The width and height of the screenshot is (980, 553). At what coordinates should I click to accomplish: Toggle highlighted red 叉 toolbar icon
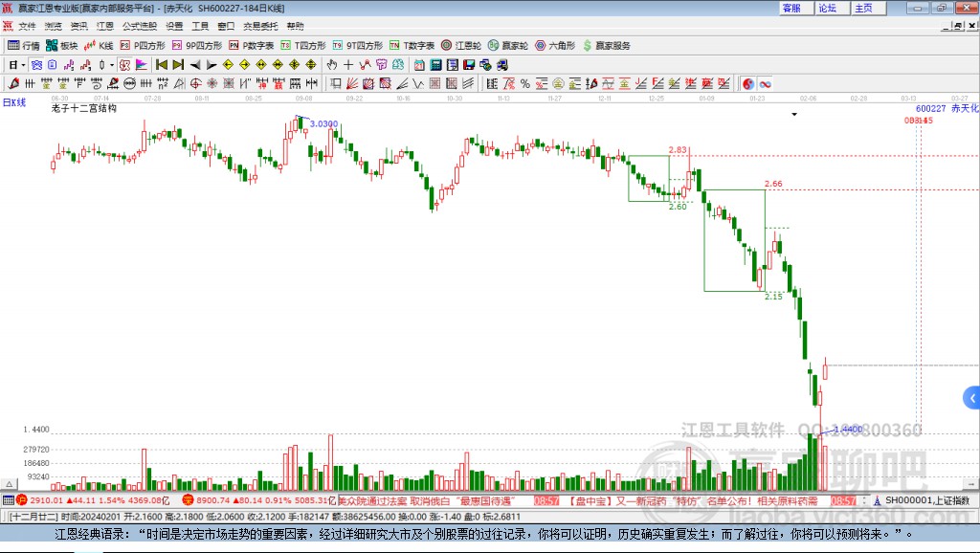(x=124, y=65)
